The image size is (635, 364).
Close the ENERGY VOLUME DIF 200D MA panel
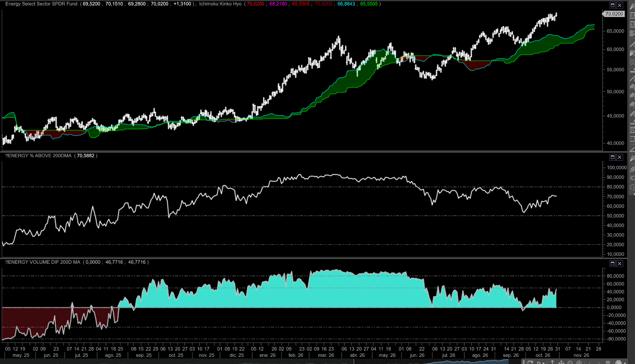tap(619, 264)
